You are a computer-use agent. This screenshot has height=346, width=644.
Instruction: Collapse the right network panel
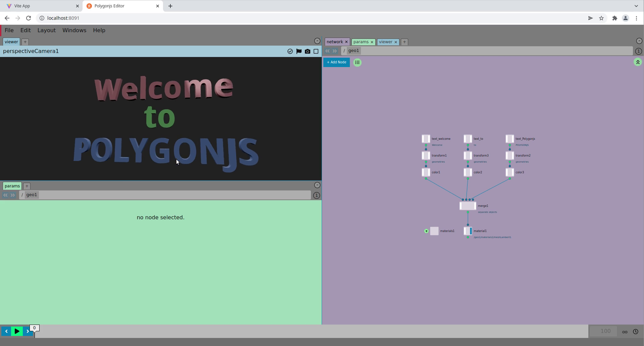pyautogui.click(x=639, y=41)
